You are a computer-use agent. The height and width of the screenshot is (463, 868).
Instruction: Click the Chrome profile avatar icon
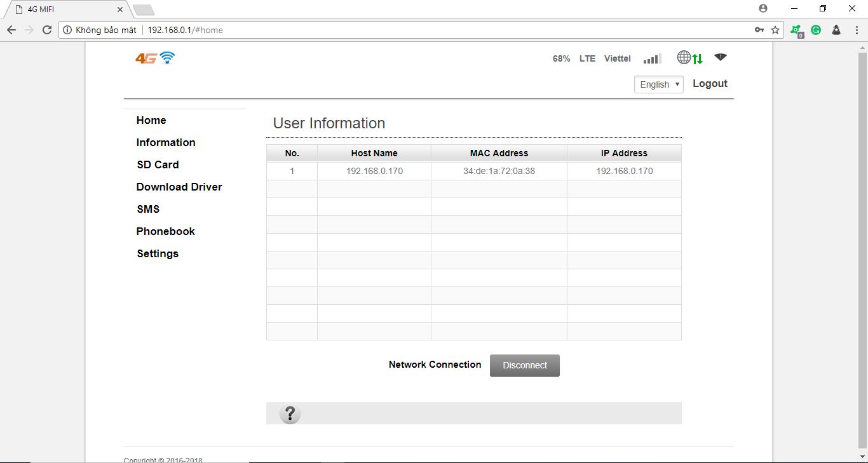tap(763, 8)
